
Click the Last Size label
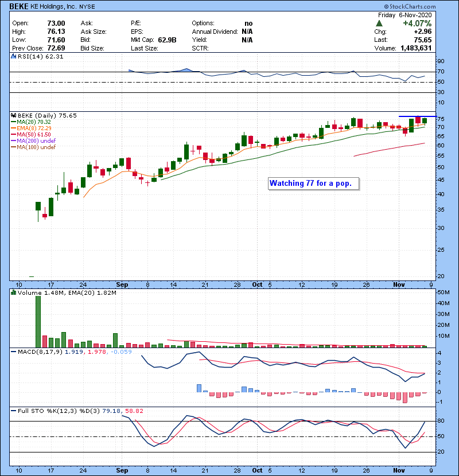pos(144,48)
